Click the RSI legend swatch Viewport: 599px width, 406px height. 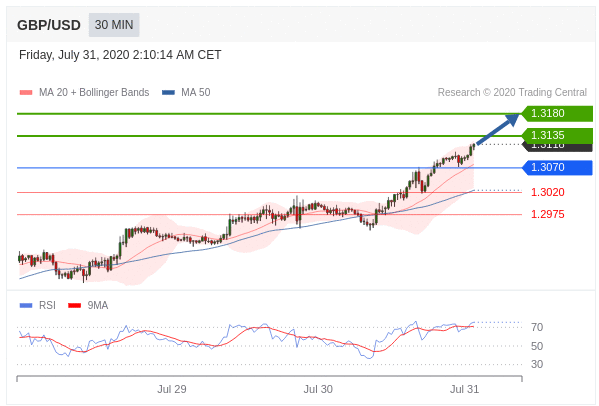coord(26,305)
